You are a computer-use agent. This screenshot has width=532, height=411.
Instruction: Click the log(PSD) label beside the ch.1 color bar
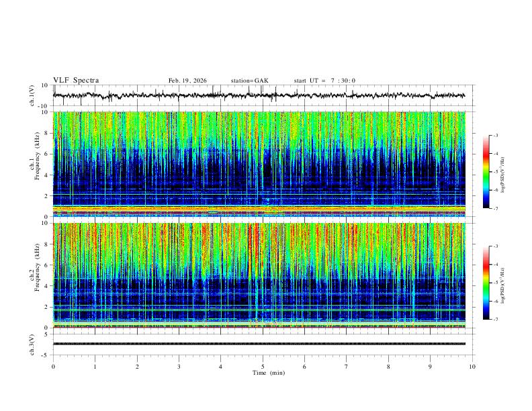coord(502,175)
